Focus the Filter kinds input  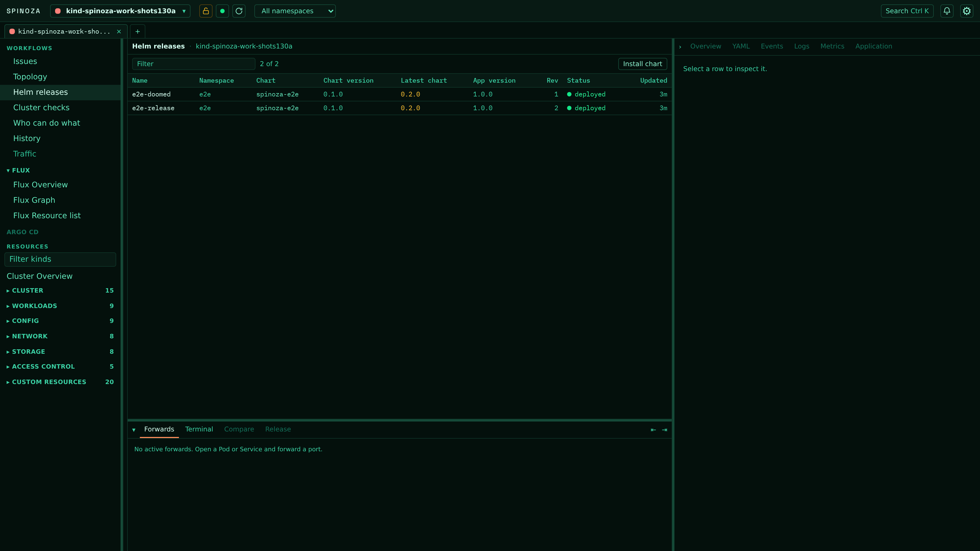pyautogui.click(x=60, y=259)
